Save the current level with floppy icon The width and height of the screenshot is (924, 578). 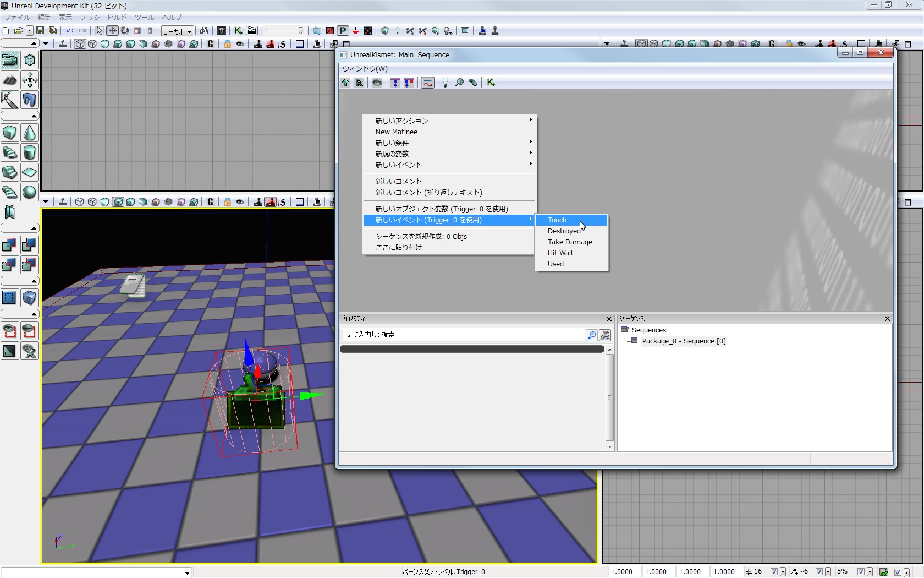click(40, 31)
